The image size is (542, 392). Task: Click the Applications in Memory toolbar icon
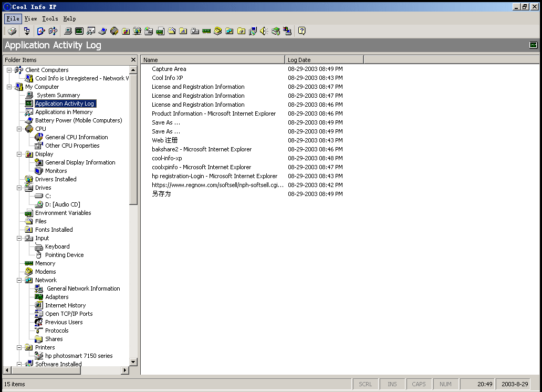coord(91,31)
